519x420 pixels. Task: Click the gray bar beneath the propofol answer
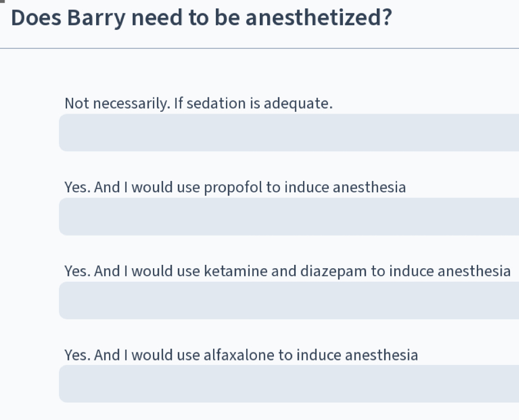pos(288,216)
